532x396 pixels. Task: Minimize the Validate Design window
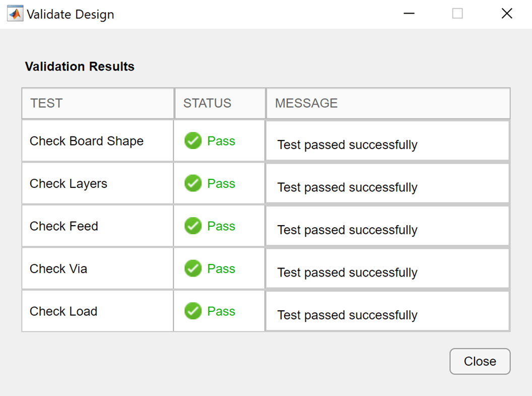click(409, 14)
